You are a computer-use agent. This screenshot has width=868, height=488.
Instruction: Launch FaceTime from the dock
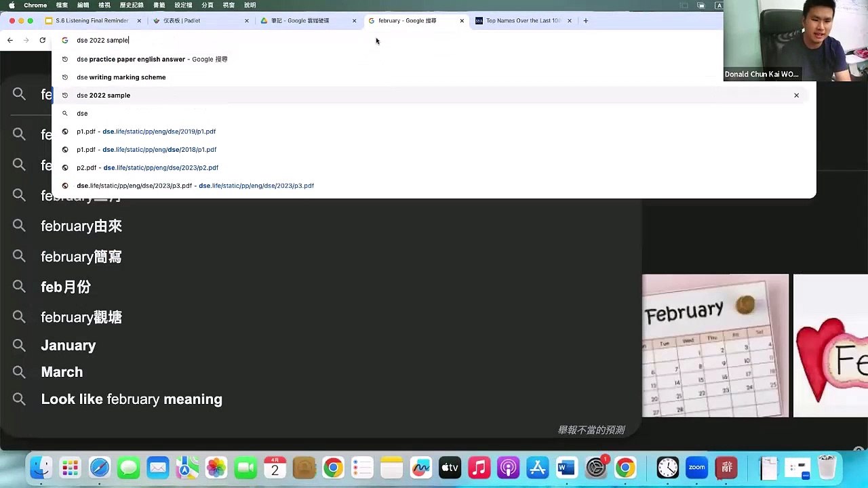245,468
